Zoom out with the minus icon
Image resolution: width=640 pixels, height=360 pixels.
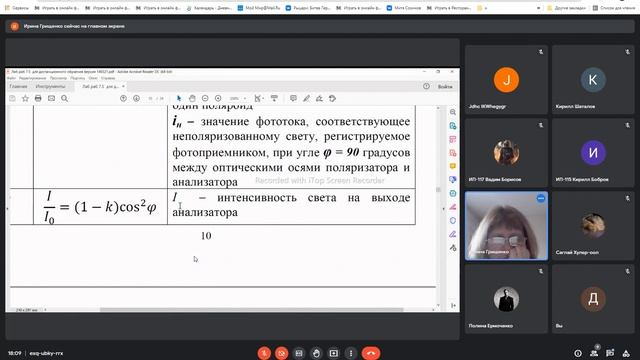point(205,98)
